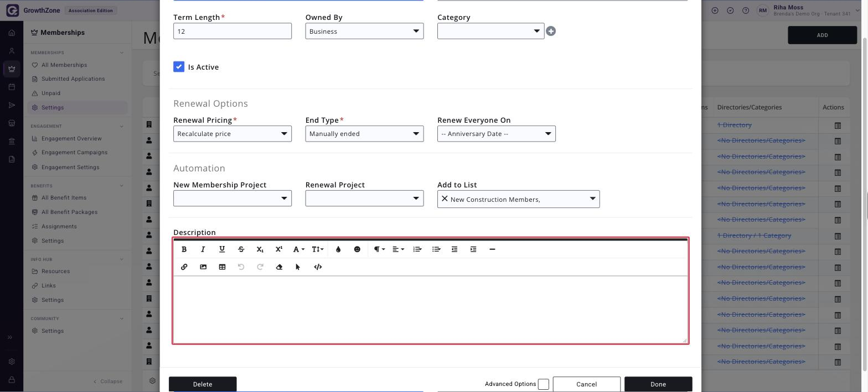This screenshot has width=868, height=392.
Task: Insert link via editor toolbar
Action: pos(184,267)
